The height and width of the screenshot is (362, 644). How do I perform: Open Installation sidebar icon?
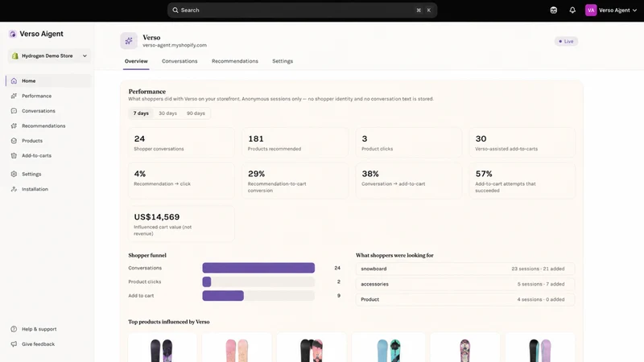pyautogui.click(x=14, y=189)
